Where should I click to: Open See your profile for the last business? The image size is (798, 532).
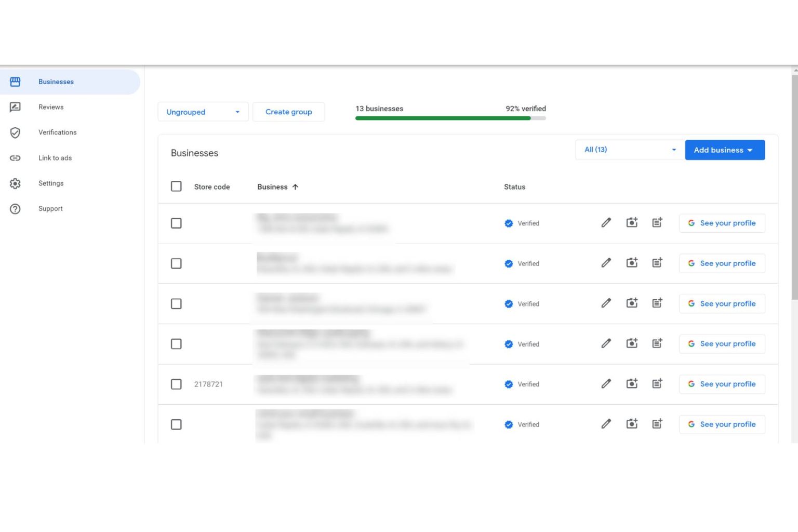point(722,424)
